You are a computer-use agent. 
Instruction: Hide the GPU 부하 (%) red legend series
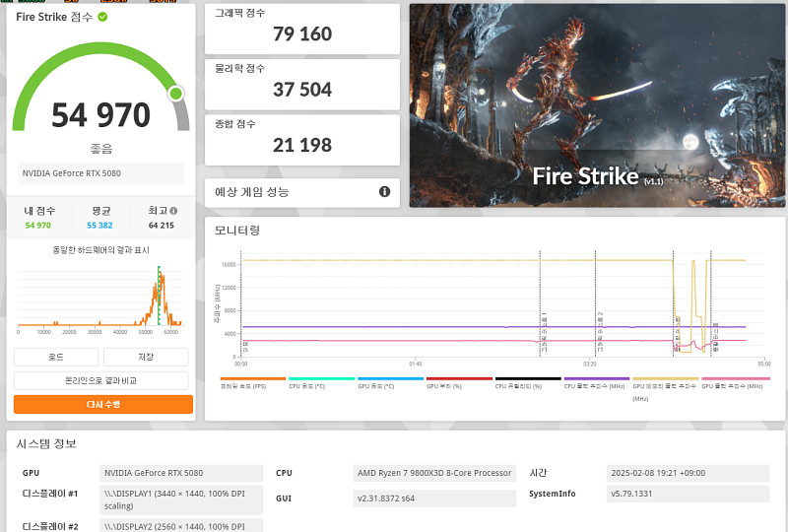point(459,384)
